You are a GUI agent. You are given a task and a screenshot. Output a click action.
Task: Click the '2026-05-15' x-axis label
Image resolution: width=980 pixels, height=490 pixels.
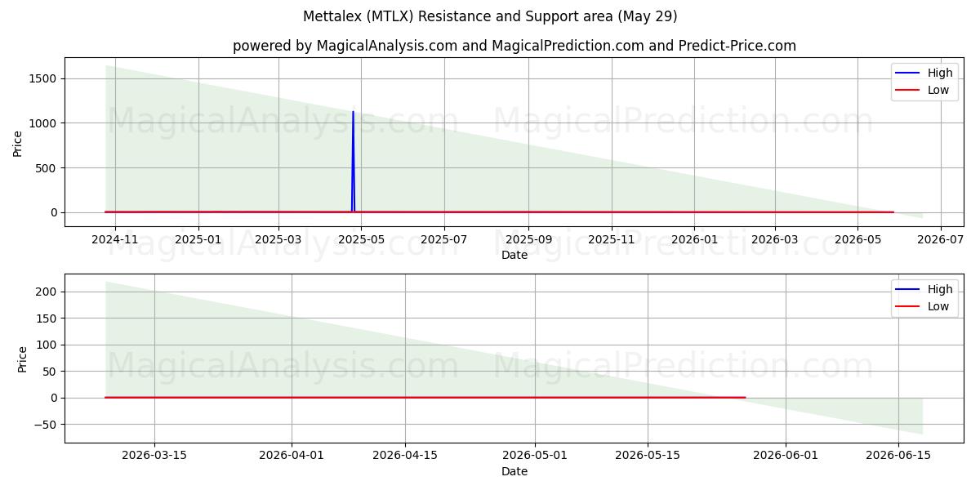[x=648, y=456]
